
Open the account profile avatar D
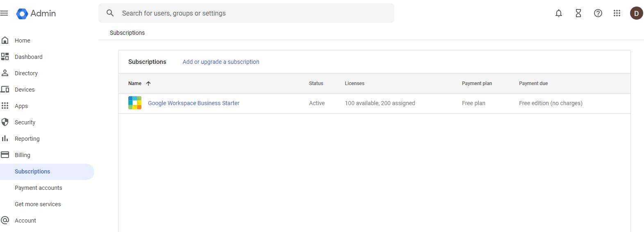point(636,13)
